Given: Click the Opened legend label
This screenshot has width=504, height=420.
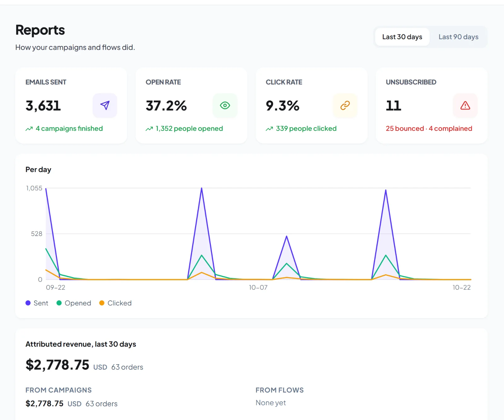Looking at the screenshot, I should pyautogui.click(x=78, y=303).
